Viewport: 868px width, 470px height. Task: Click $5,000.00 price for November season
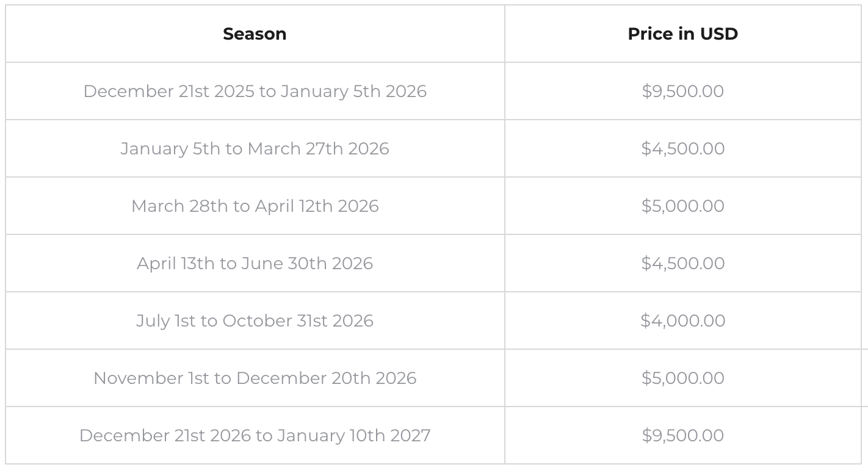pos(682,378)
